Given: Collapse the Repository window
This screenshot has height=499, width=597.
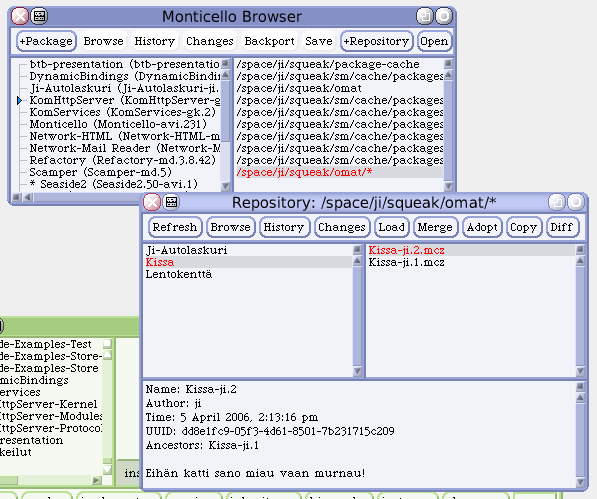Looking at the screenshot, I should (576, 202).
